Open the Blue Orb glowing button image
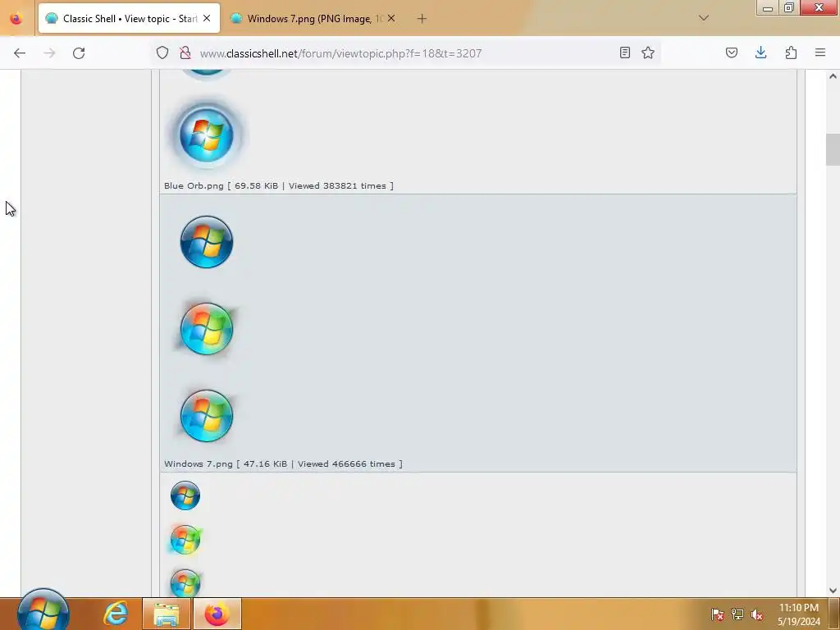 [x=206, y=134]
